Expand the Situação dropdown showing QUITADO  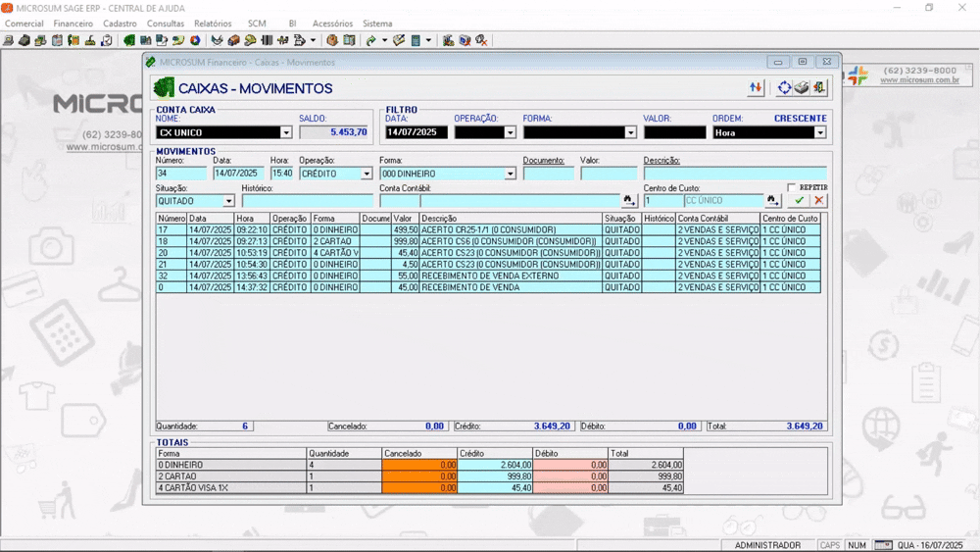coord(228,201)
